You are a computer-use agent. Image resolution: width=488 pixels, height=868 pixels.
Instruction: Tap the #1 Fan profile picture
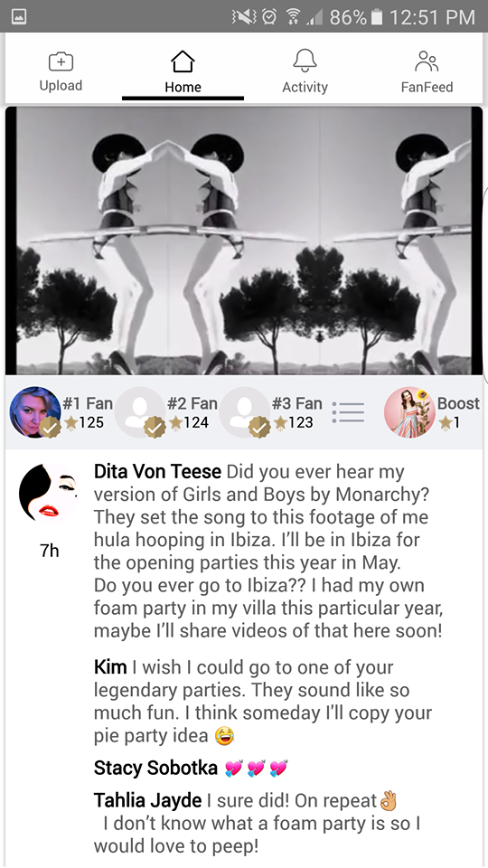pyautogui.click(x=35, y=412)
